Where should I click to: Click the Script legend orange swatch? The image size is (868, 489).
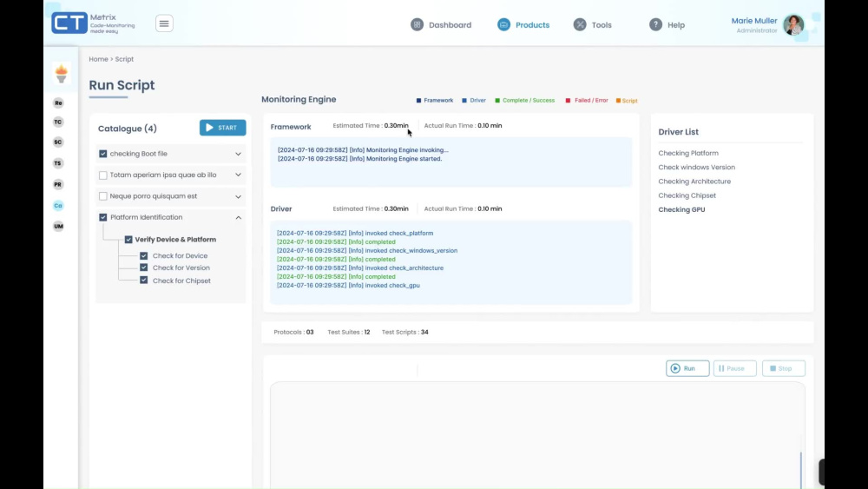pyautogui.click(x=618, y=101)
